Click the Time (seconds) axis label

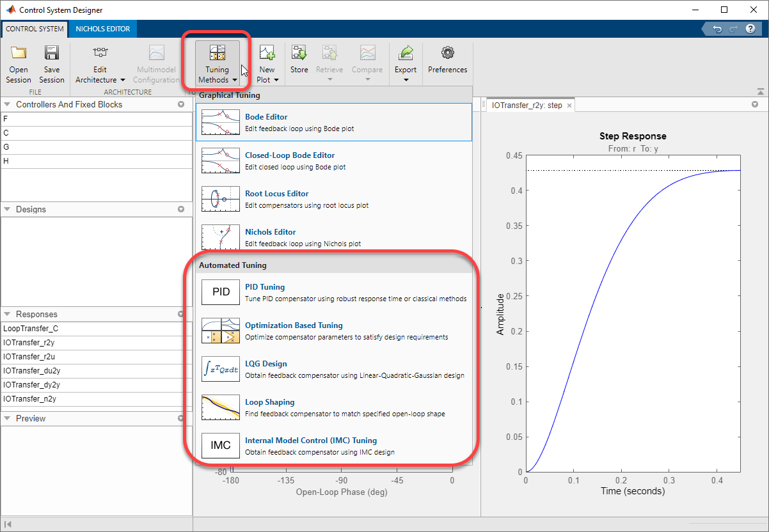(x=633, y=491)
